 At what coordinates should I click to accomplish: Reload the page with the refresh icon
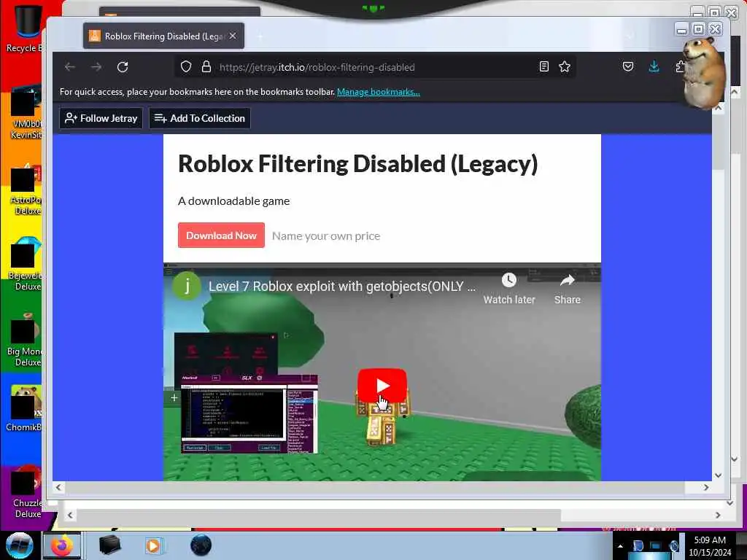point(123,67)
